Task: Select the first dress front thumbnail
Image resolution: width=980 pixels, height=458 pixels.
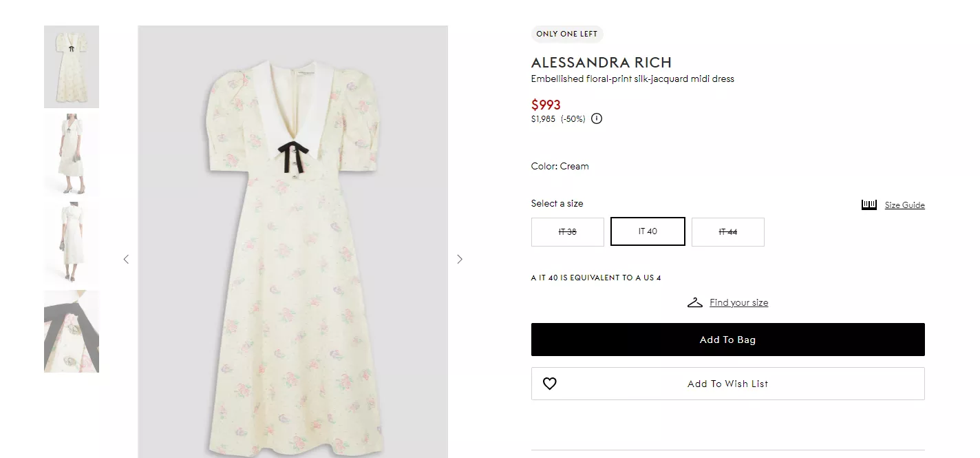Action: click(72, 67)
